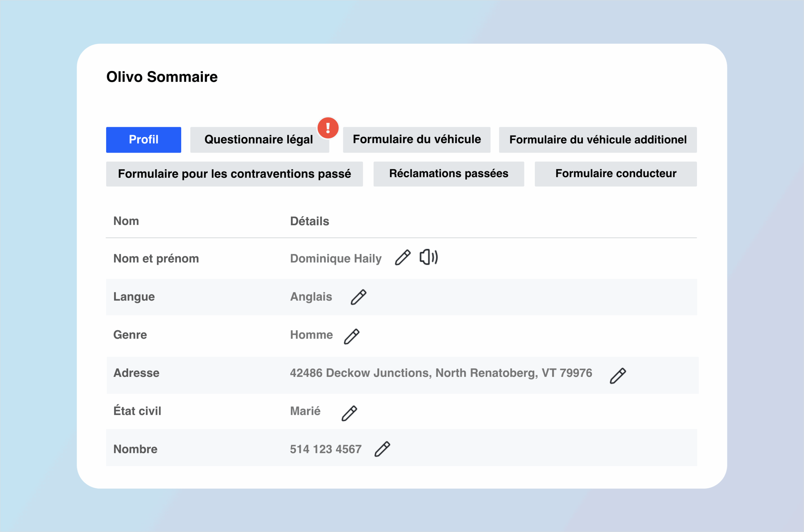
Task: Edit the full name Dominique Haily
Action: (403, 258)
